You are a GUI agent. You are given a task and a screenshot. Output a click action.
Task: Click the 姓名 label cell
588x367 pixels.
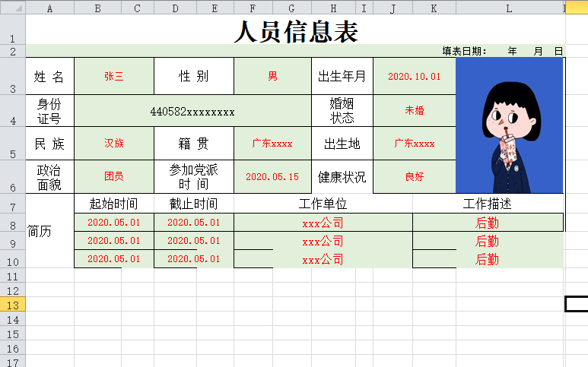tap(50, 76)
